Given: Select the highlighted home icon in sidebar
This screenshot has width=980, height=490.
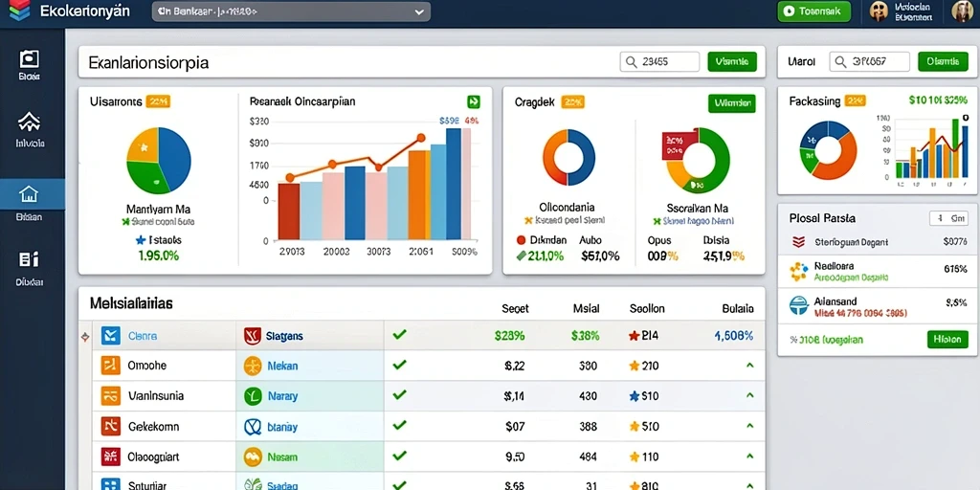Looking at the screenshot, I should click(x=30, y=194).
